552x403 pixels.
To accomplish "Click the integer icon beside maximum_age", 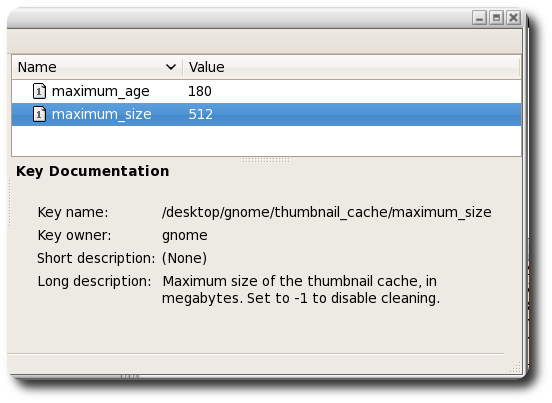I will 39,91.
